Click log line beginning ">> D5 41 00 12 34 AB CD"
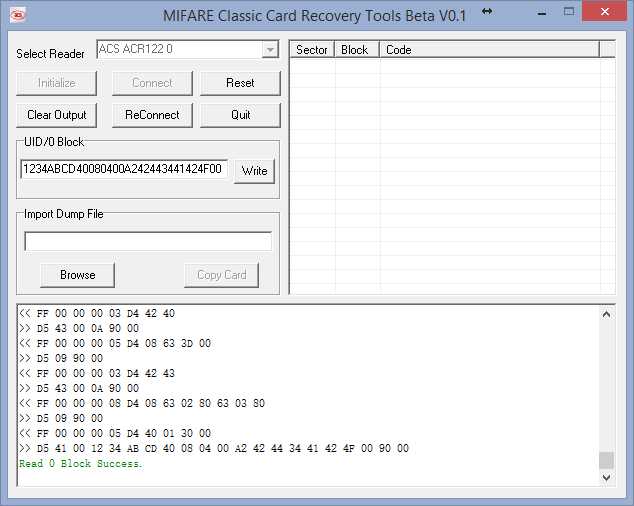 214,448
